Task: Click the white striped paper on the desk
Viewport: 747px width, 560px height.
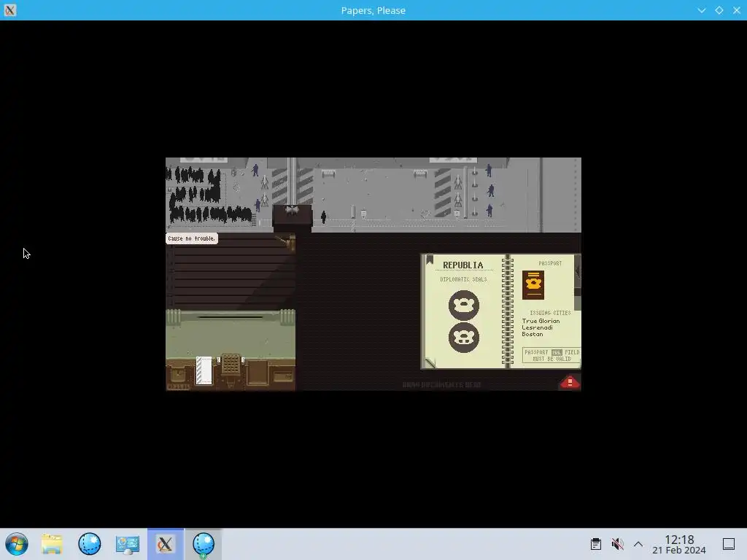Action: coord(204,370)
